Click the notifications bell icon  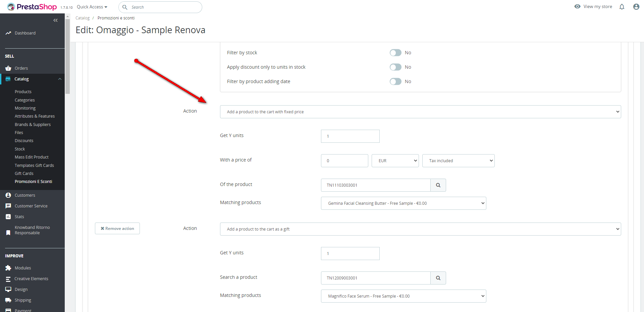pyautogui.click(x=622, y=7)
